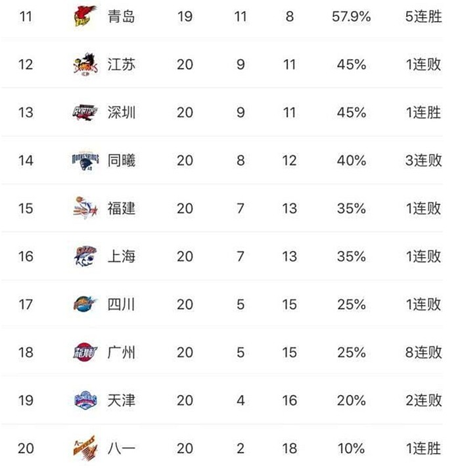Open the Shanghai (上海) Sharks logo

coord(85,256)
